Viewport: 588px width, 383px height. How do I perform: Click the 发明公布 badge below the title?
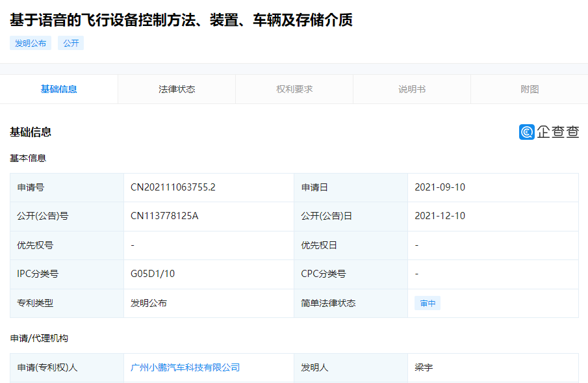click(30, 43)
